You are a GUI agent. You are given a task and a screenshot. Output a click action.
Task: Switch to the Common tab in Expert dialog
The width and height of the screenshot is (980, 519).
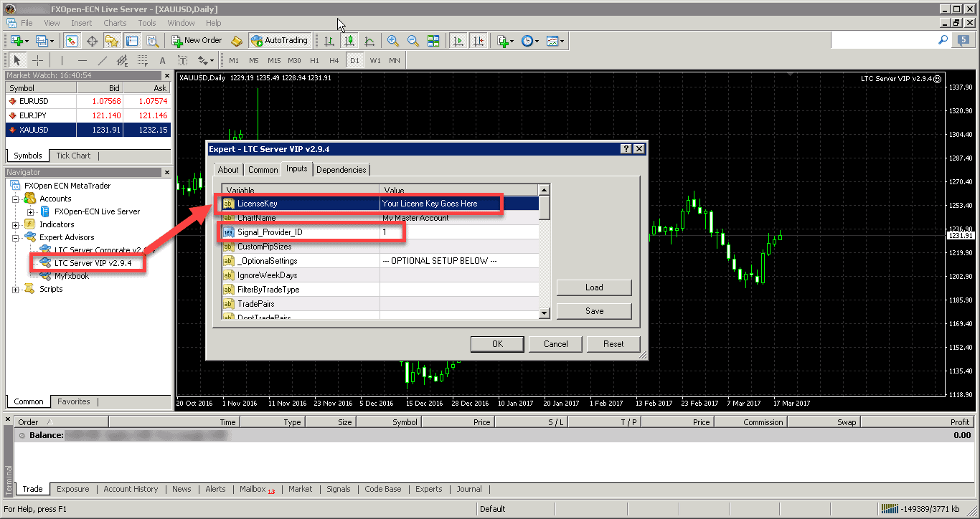click(x=263, y=170)
